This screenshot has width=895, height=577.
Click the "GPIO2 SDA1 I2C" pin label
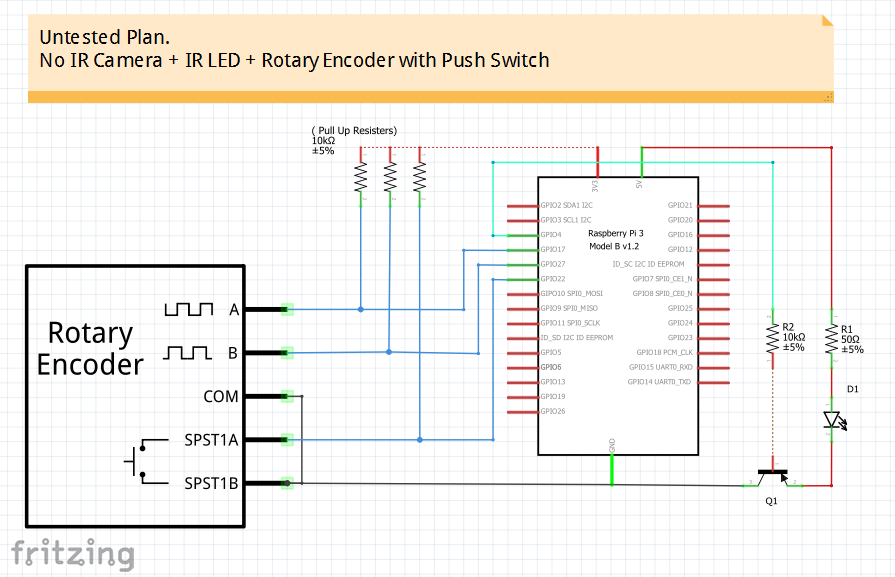coord(567,205)
